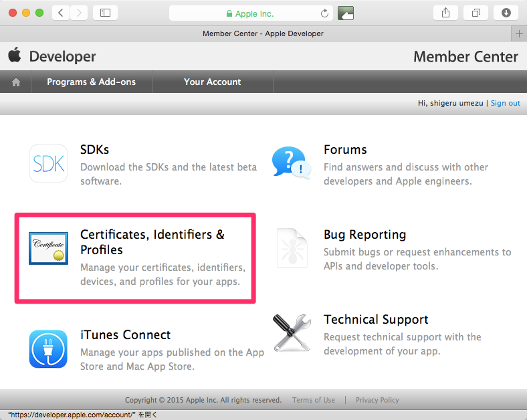Open Your Account menu
The image size is (527, 420).
[x=213, y=82]
